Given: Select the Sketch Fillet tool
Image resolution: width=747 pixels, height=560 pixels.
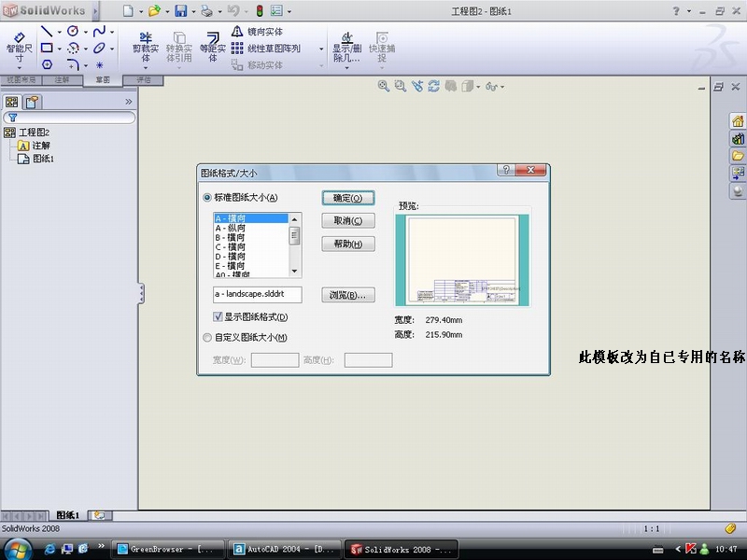Looking at the screenshot, I should (x=73, y=64).
